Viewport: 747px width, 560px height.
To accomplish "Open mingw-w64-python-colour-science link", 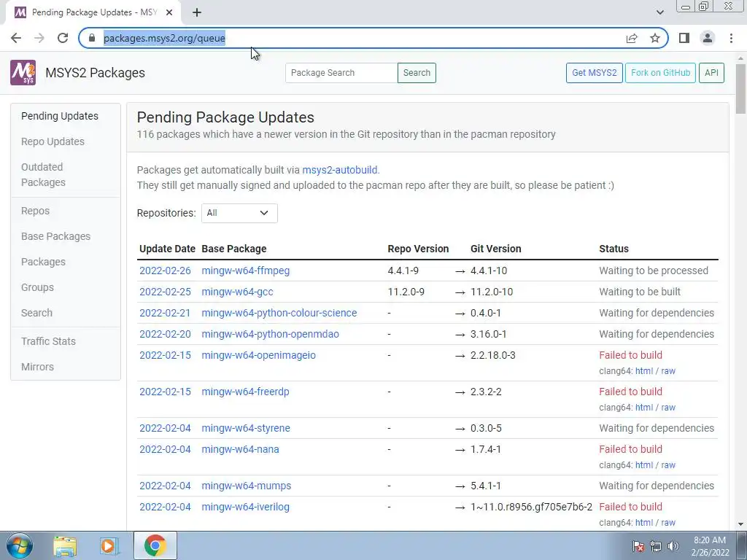I will pos(279,313).
